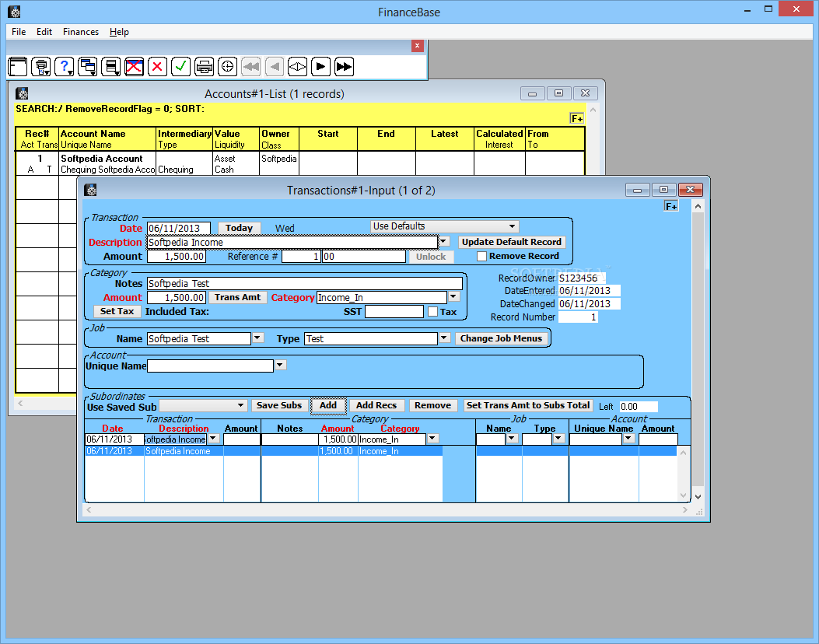
Task: Click the red X cancel toolbar icon
Action: [157, 66]
